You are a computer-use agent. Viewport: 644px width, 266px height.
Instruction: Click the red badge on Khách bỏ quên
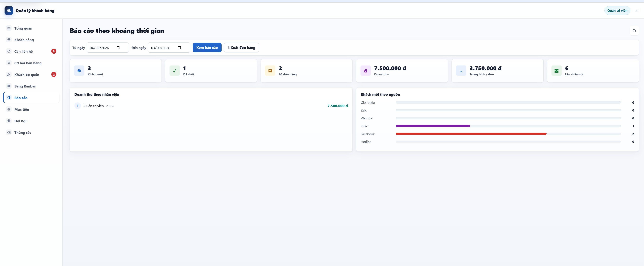point(54,75)
